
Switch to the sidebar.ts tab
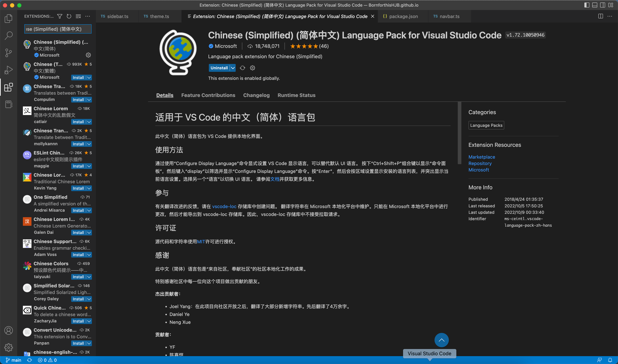pos(117,16)
